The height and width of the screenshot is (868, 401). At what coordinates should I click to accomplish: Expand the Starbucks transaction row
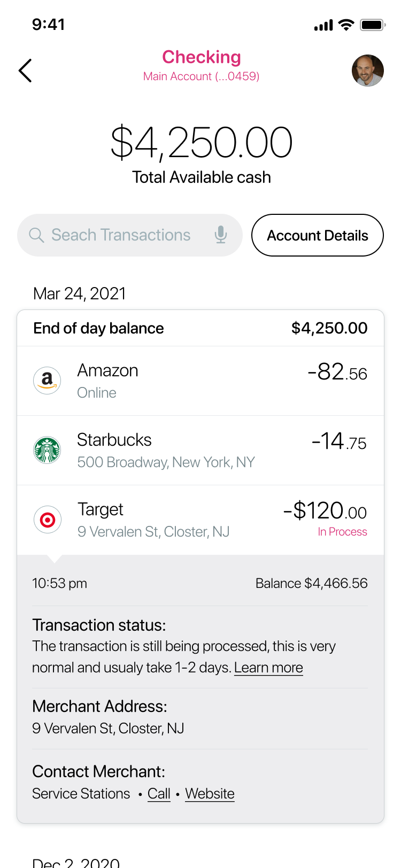tap(200, 451)
